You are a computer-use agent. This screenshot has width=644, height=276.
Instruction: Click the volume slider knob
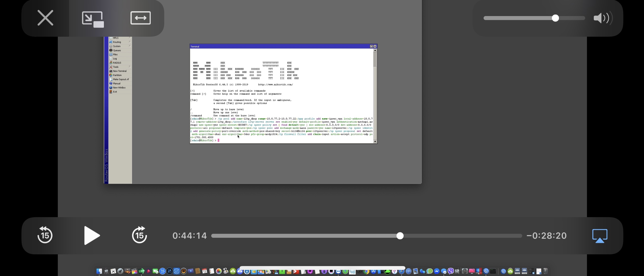pos(555,18)
